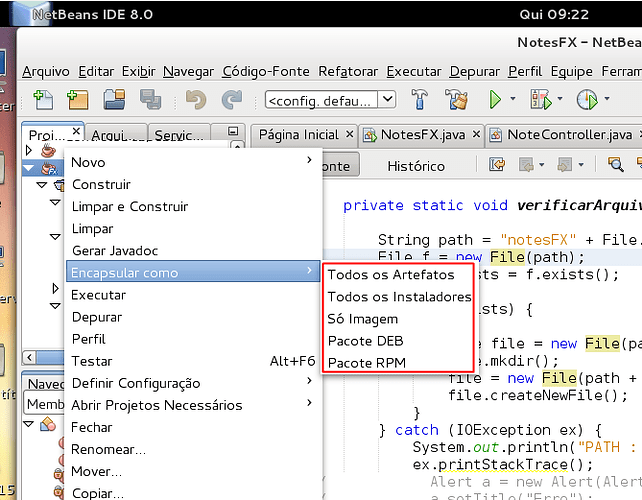The height and width of the screenshot is (500, 642).
Task: Choose Pacote RPM
Action: pos(398,363)
